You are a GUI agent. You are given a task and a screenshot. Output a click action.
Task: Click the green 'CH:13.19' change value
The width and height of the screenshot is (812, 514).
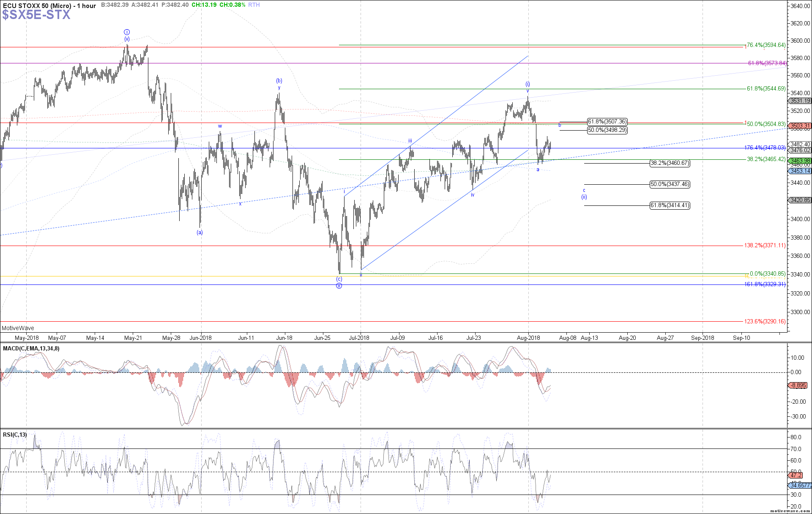pos(204,5)
